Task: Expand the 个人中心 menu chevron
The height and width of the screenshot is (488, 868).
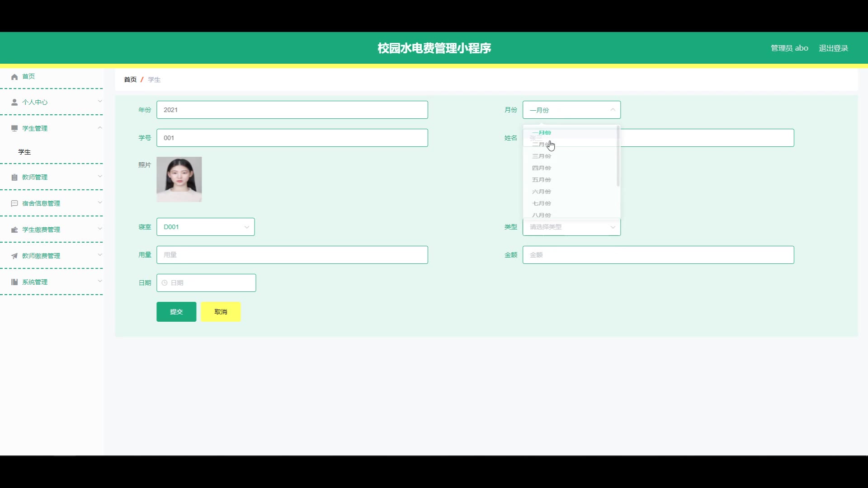Action: (x=100, y=101)
